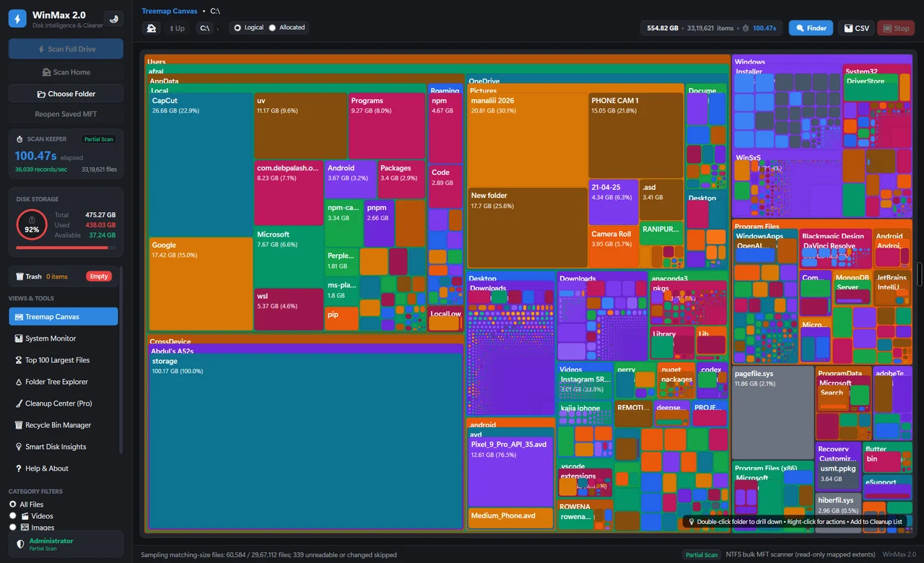Select the pagefile.sys treemap block
Viewport: 924px width, 563px height.
click(x=773, y=412)
